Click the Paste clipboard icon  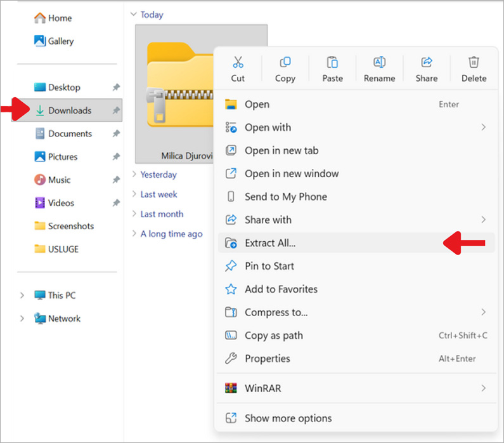(x=332, y=62)
